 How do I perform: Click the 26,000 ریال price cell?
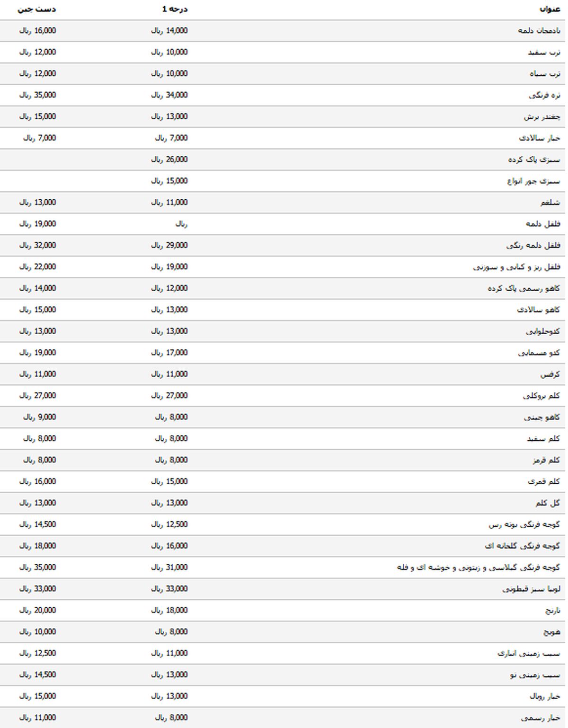pos(169,160)
